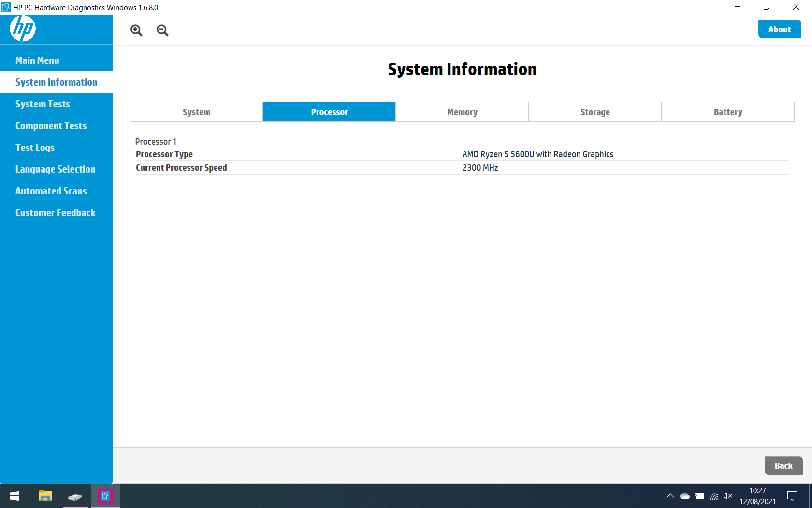Click the battery tray icon
The width and height of the screenshot is (812, 508).
point(699,496)
